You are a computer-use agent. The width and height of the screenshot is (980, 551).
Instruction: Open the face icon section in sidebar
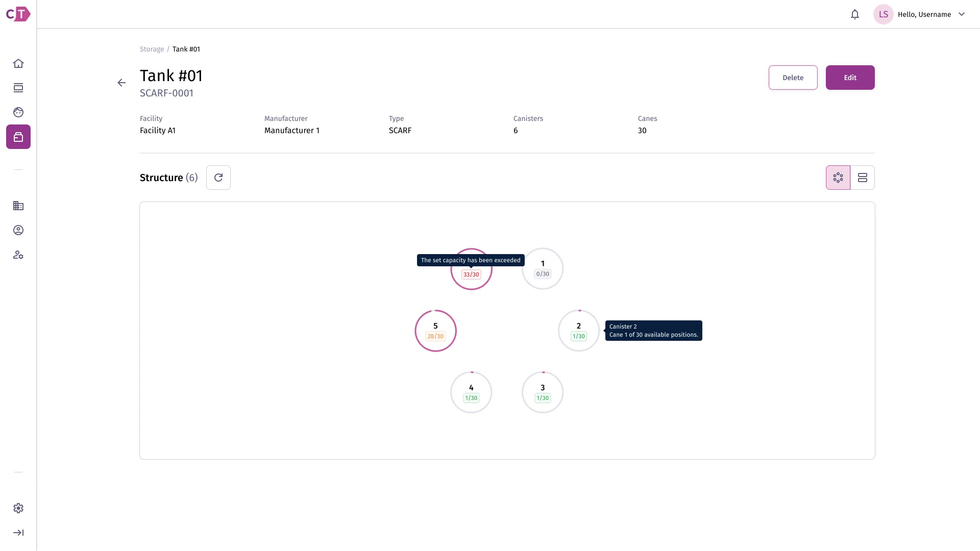tap(18, 112)
